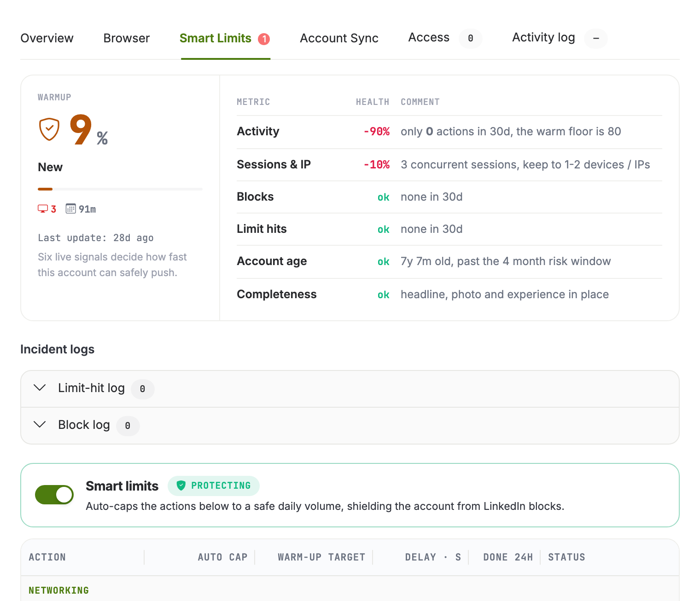The width and height of the screenshot is (700, 601).
Task: Click the 'headline, photo and experience' comment
Action: click(505, 295)
